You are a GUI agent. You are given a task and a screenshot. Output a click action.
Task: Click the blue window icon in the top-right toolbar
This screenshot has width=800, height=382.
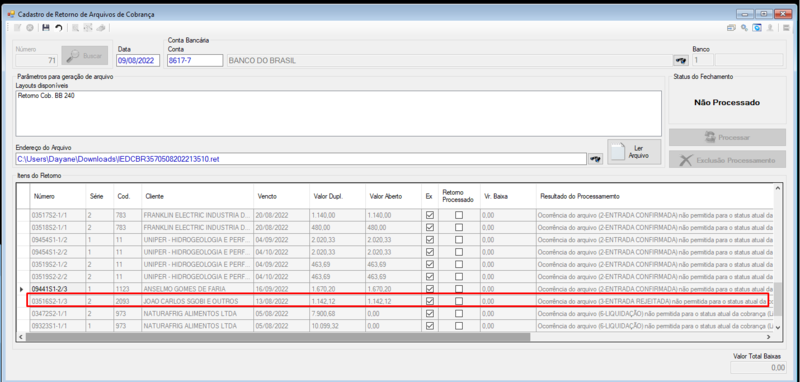(x=757, y=28)
